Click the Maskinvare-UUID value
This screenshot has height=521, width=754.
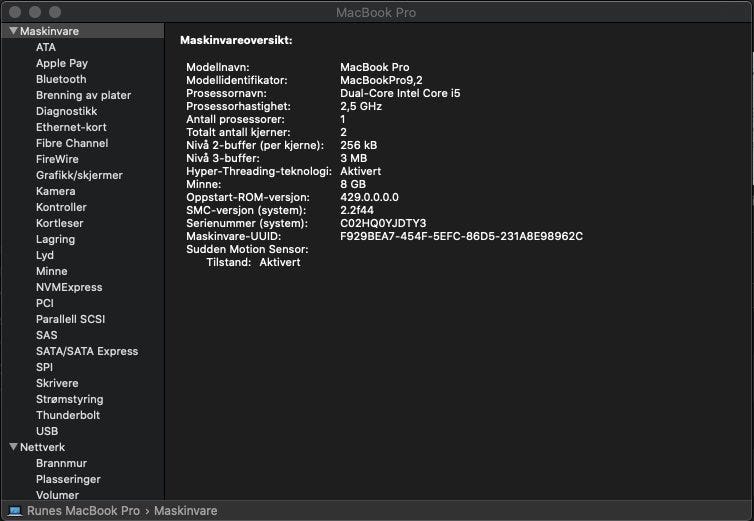click(x=461, y=236)
